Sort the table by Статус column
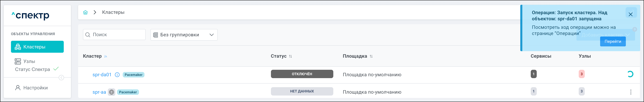The image size is (644, 102). [x=290, y=56]
